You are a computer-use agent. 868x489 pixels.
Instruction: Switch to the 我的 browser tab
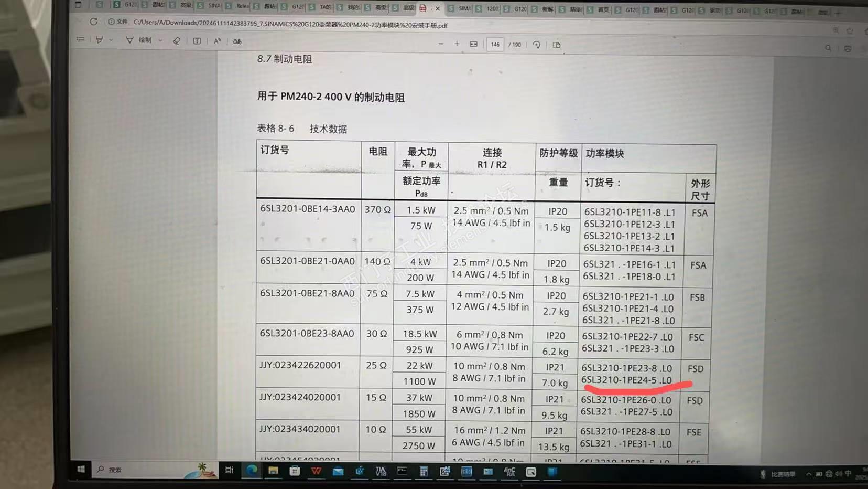point(348,7)
